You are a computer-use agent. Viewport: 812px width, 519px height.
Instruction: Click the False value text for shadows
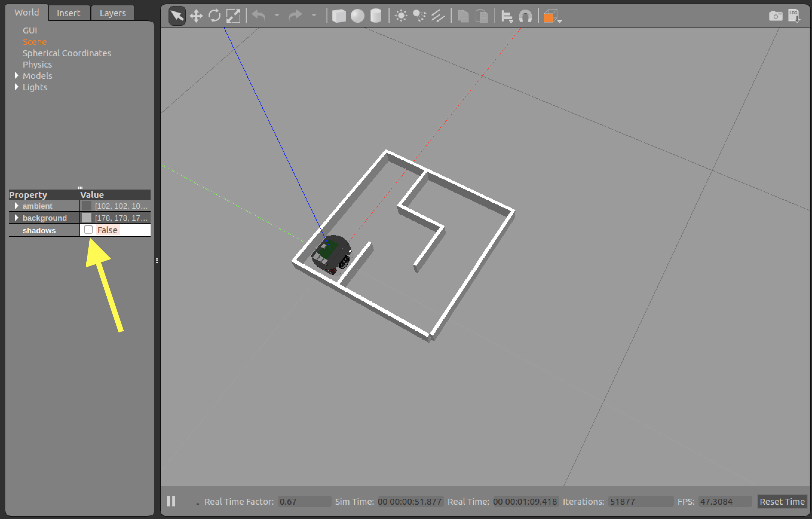pos(107,230)
